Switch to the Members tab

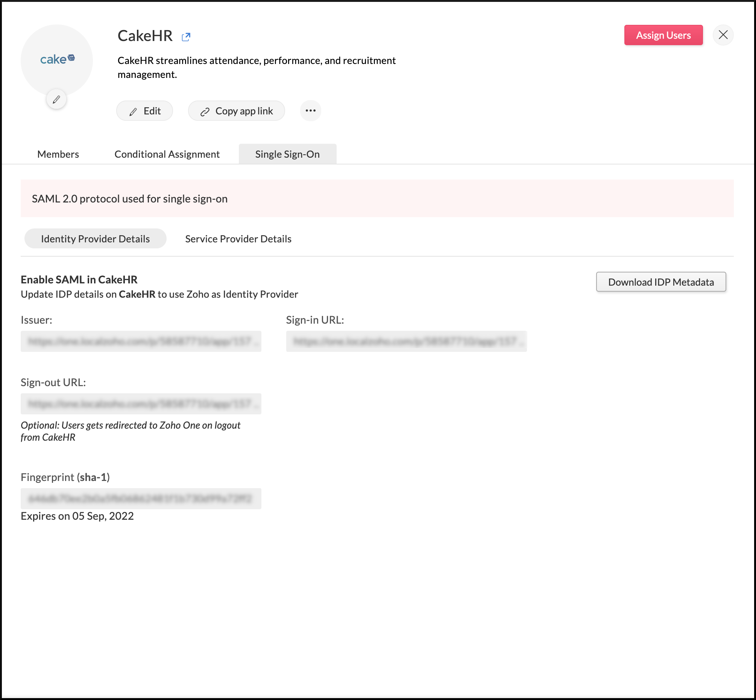[58, 154]
